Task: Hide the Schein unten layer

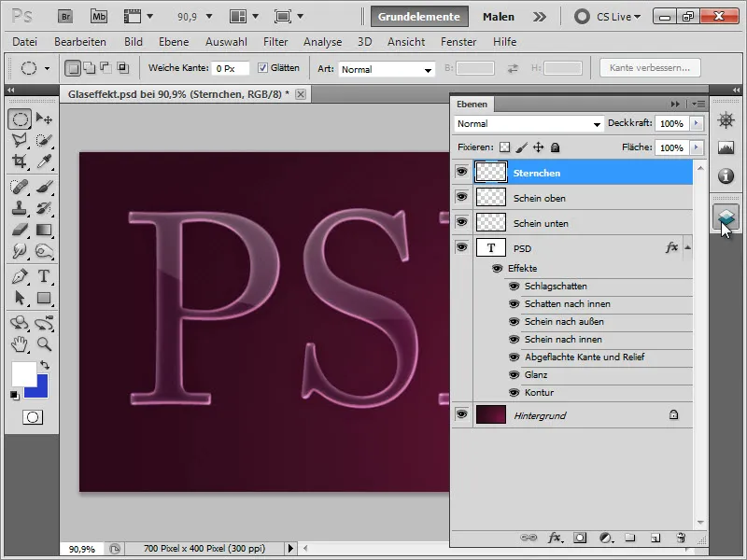Action: [x=461, y=222]
